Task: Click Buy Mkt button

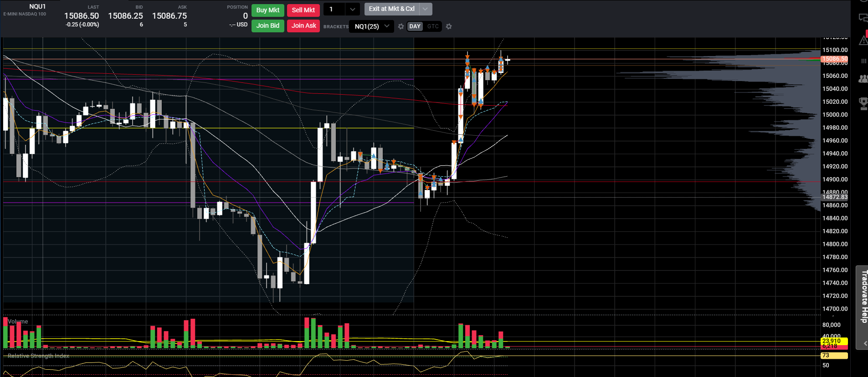Action: click(268, 10)
